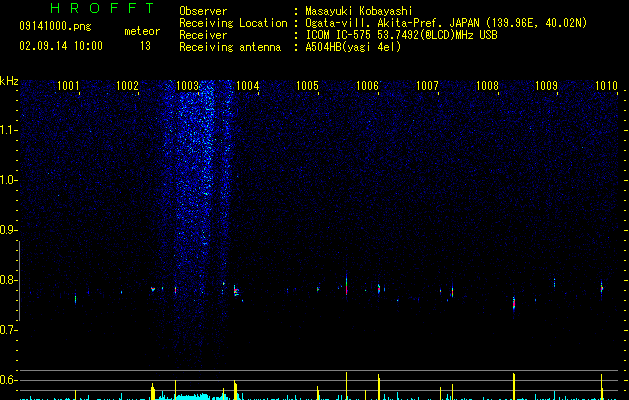The height and width of the screenshot is (400, 629).
Task: Click the 0.6 kHz axis label
Action: pos(8,380)
